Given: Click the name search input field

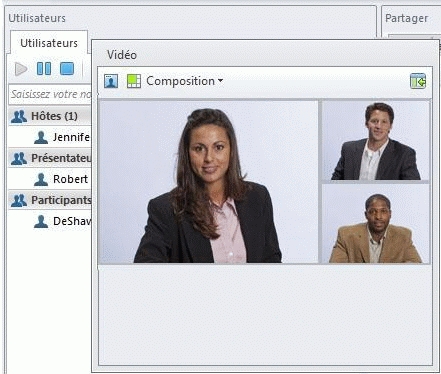Looking at the screenshot, I should 50,94.
